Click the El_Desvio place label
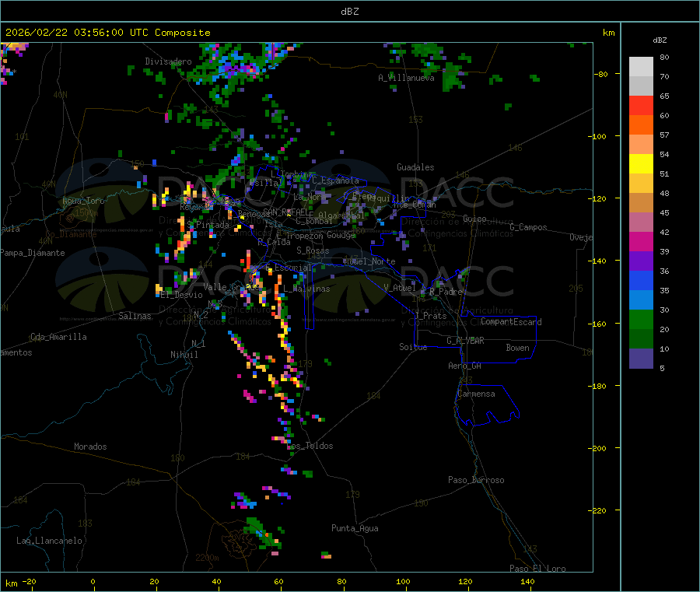The width and height of the screenshot is (700, 592). (182, 295)
